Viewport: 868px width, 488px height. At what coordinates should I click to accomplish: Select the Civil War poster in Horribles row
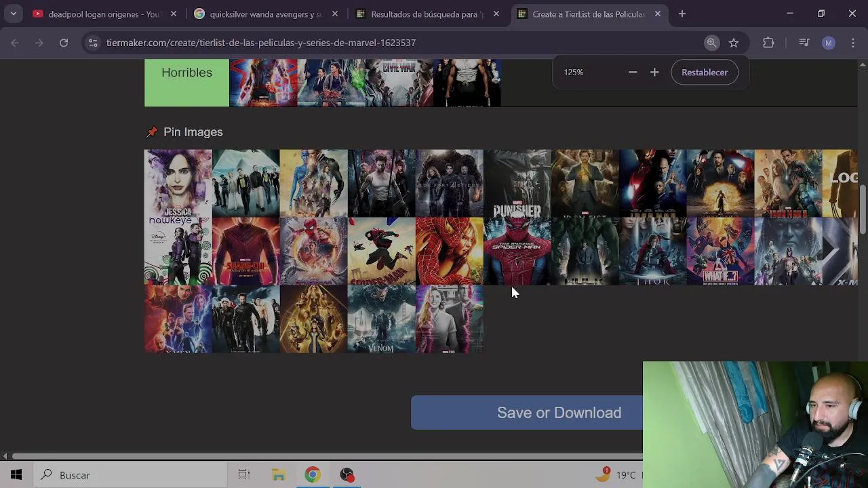(399, 83)
